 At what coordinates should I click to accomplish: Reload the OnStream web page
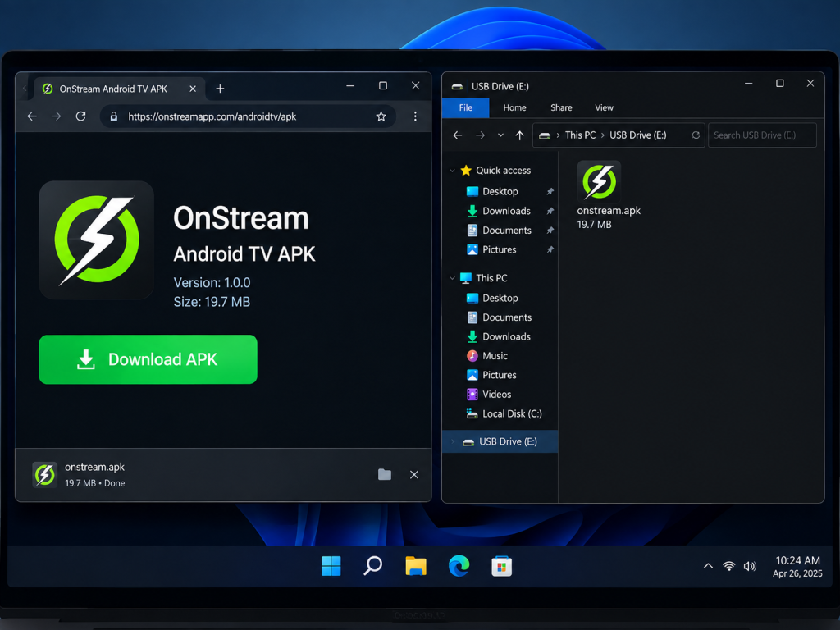coord(81,116)
